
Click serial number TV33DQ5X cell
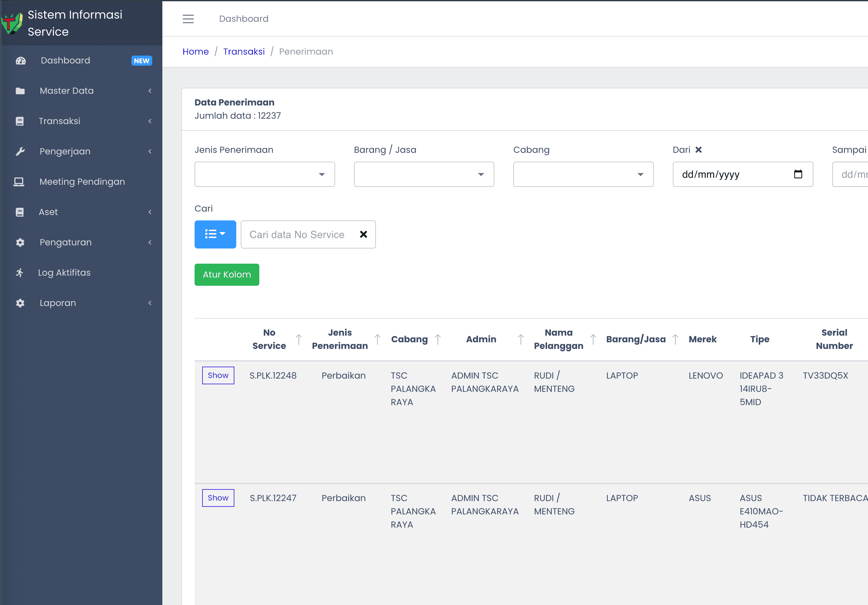(826, 375)
